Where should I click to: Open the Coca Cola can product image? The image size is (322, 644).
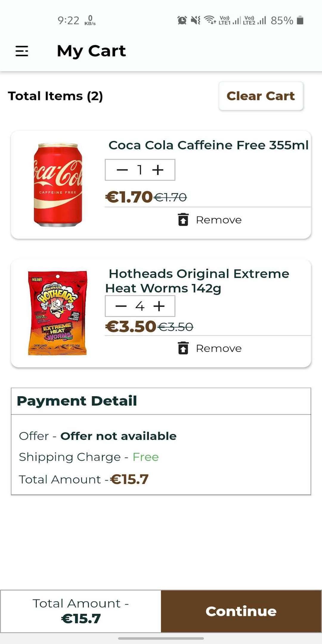pos(58,185)
